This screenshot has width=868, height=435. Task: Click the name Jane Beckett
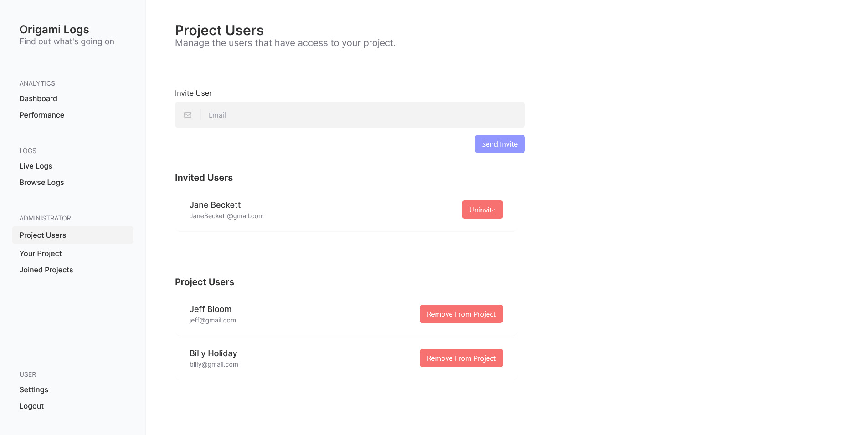click(215, 205)
